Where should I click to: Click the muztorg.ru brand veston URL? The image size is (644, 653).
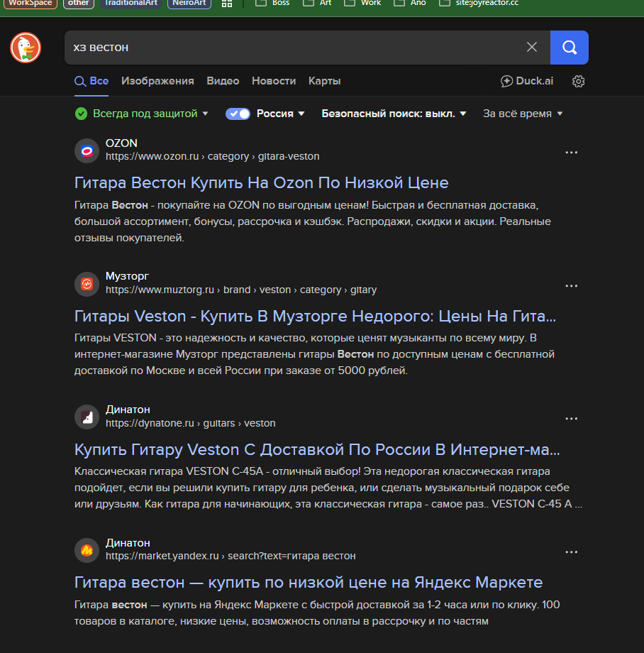pyautogui.click(x=241, y=290)
